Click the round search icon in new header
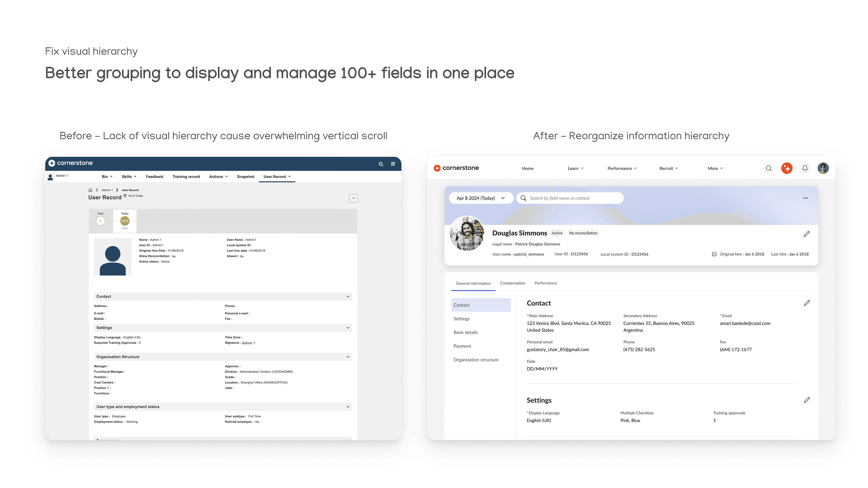 point(768,168)
